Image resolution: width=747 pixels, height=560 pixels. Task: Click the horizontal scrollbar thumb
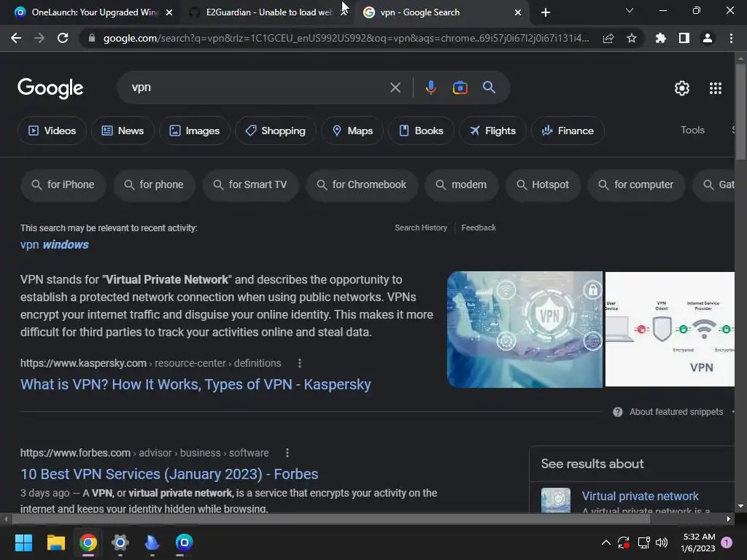click(x=331, y=519)
